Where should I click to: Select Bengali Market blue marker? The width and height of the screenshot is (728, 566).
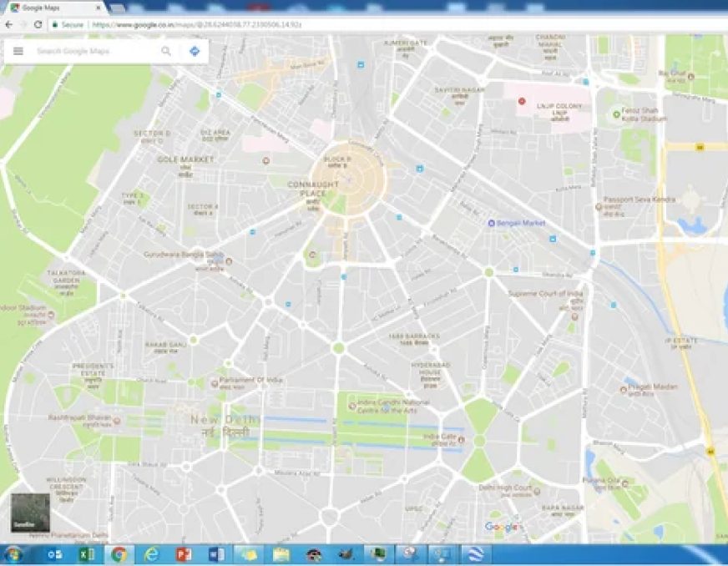(x=491, y=224)
